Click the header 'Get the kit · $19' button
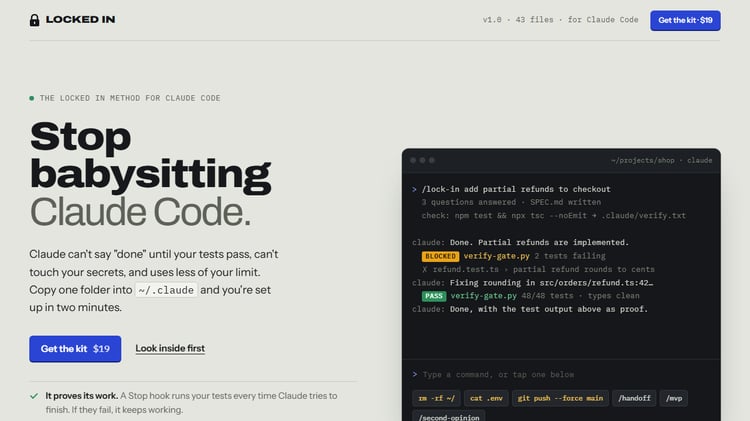Image resolution: width=750 pixels, height=421 pixels. [x=685, y=21]
